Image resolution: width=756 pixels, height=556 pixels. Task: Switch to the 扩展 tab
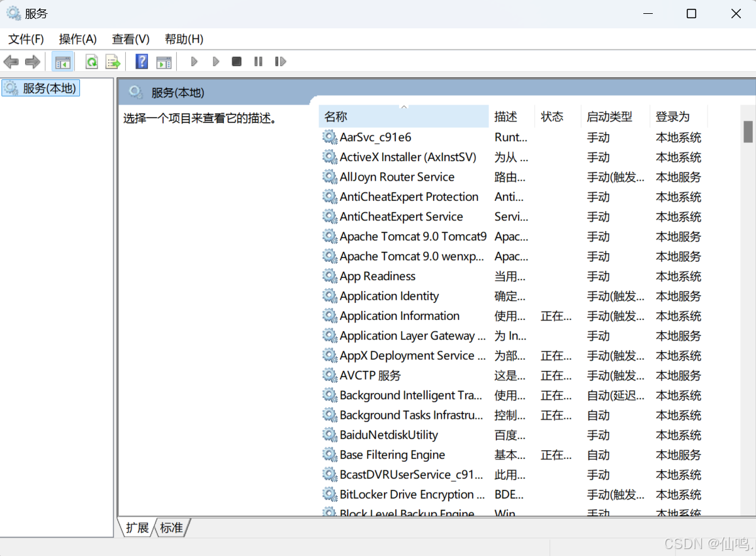pos(137,528)
